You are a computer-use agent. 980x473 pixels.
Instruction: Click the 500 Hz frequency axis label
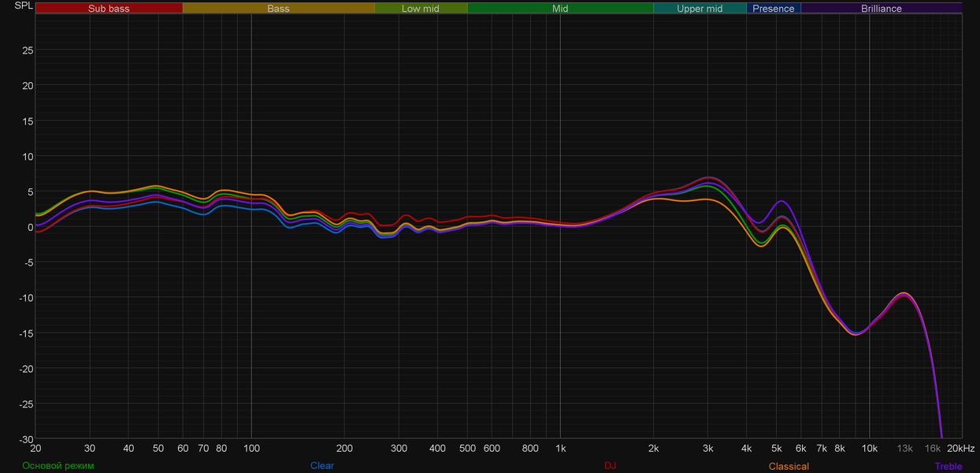[467, 449]
